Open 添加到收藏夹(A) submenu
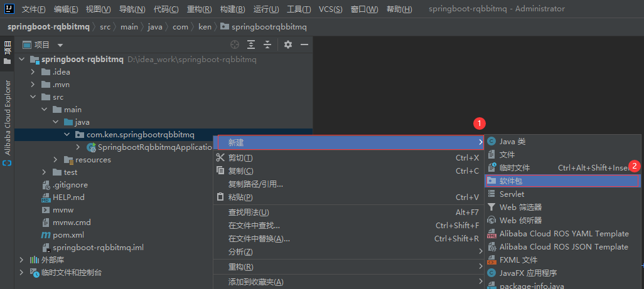The height and width of the screenshot is (289, 644). tap(349, 282)
